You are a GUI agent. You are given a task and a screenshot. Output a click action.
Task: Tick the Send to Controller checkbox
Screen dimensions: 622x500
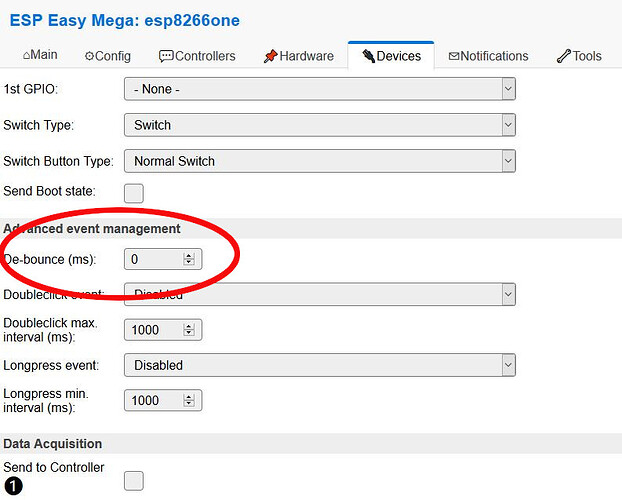[133, 481]
